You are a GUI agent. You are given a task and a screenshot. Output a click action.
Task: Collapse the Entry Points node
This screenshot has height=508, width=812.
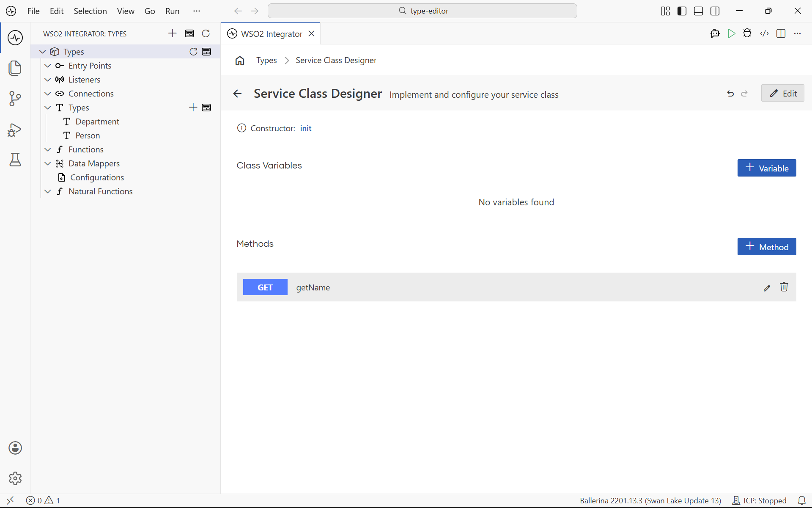coord(48,66)
